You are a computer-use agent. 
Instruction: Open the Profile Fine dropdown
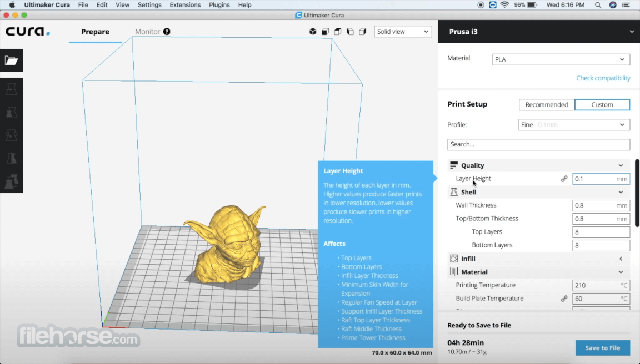tap(574, 125)
